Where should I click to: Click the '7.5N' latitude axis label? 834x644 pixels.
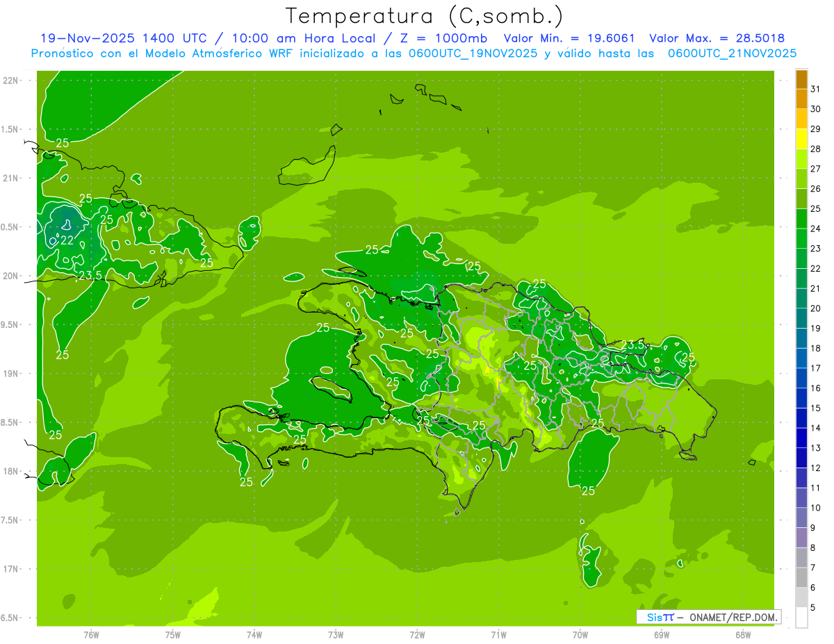point(10,520)
